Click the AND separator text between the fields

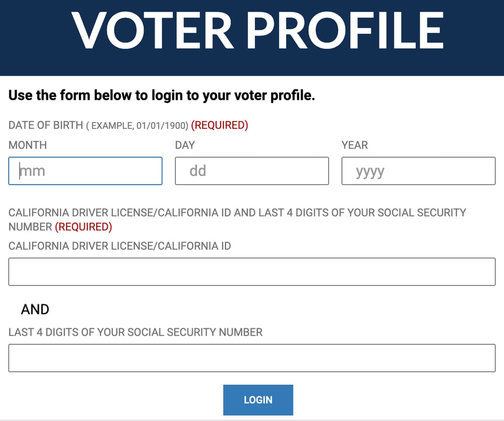(34, 309)
